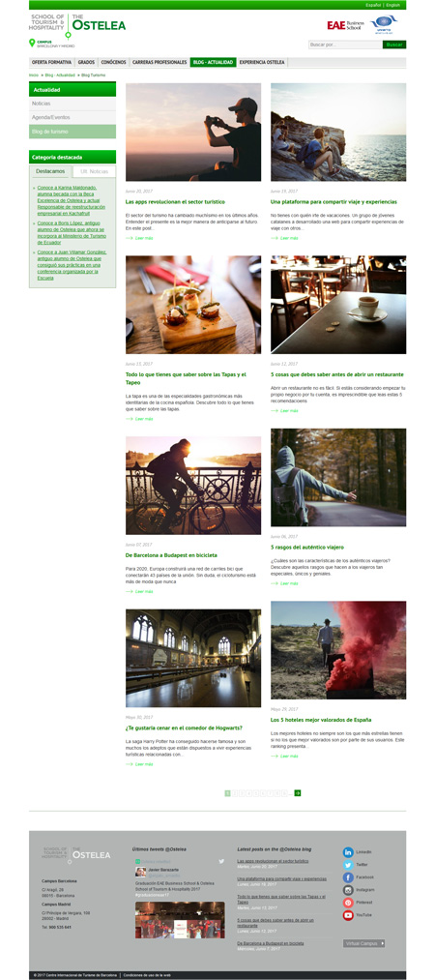
Task: Switch the site language to English
Action: point(393,5)
